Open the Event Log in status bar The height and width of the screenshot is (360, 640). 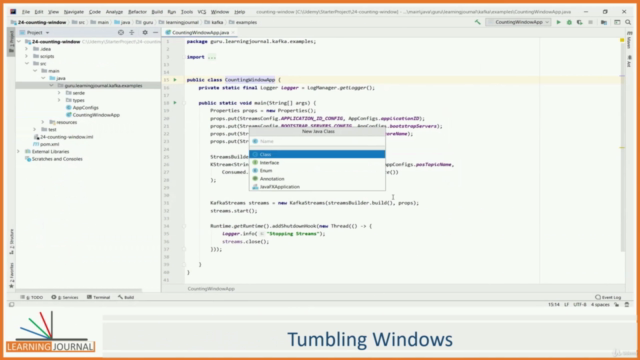pyautogui.click(x=608, y=297)
